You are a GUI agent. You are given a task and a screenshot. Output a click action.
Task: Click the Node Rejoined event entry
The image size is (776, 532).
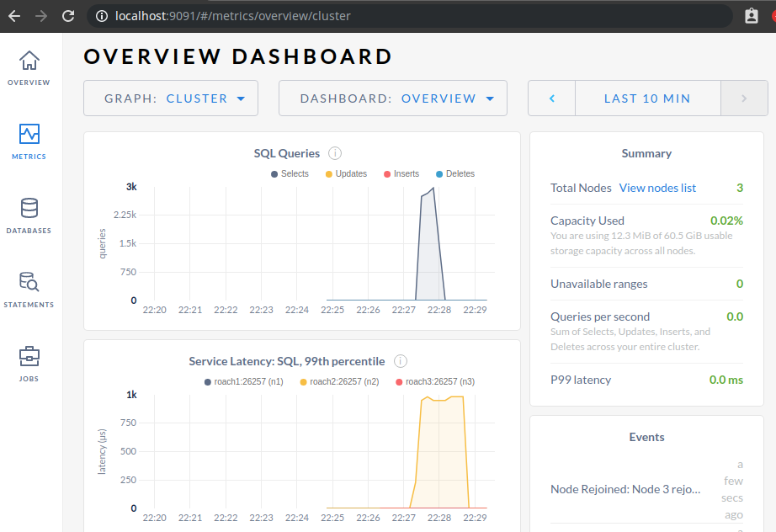[x=625, y=489]
